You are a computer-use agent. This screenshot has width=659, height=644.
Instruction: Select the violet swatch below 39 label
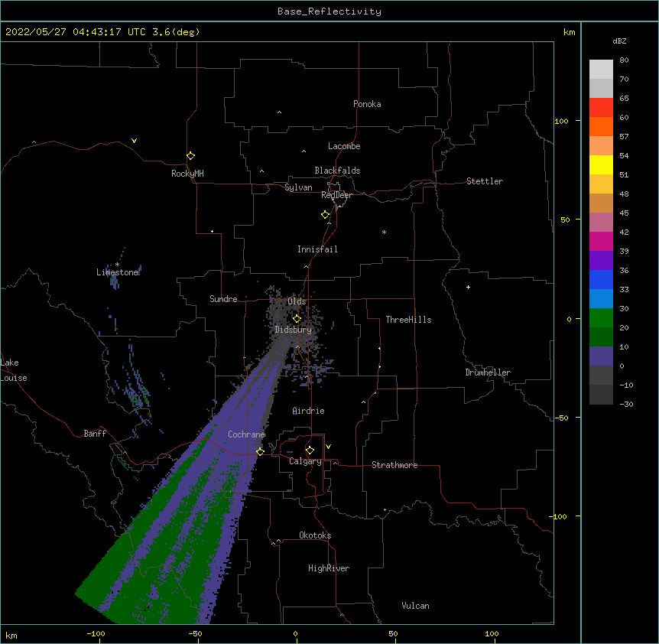coord(601,261)
